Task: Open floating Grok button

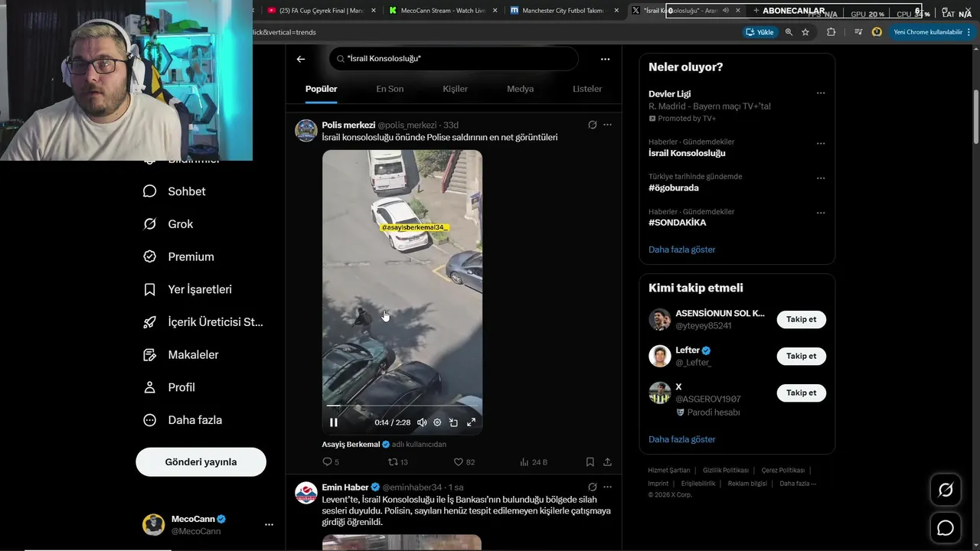Action: (x=946, y=491)
